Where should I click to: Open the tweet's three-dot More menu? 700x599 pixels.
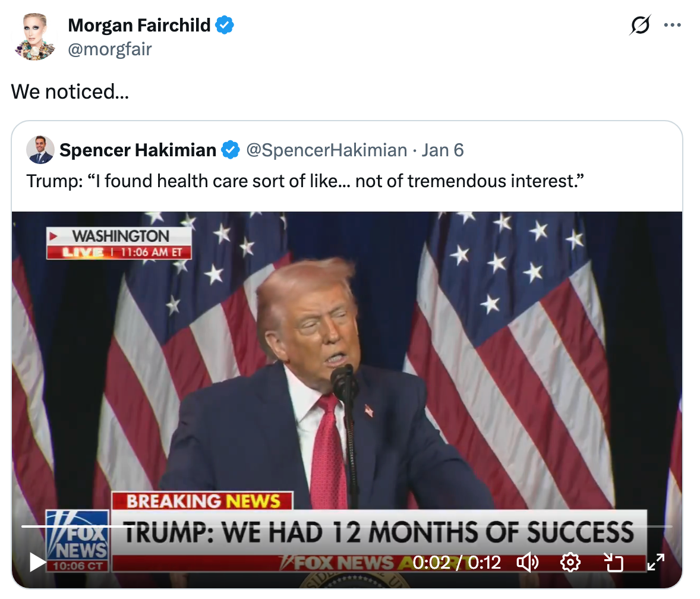coord(672,26)
